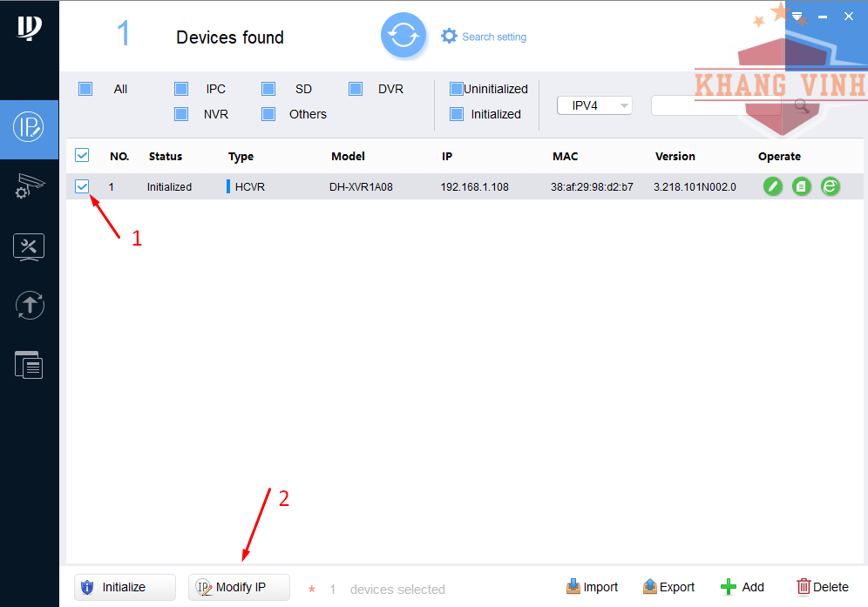Screen dimensions: 868x607
Task: Sort by the Type column header
Action: 241,157
